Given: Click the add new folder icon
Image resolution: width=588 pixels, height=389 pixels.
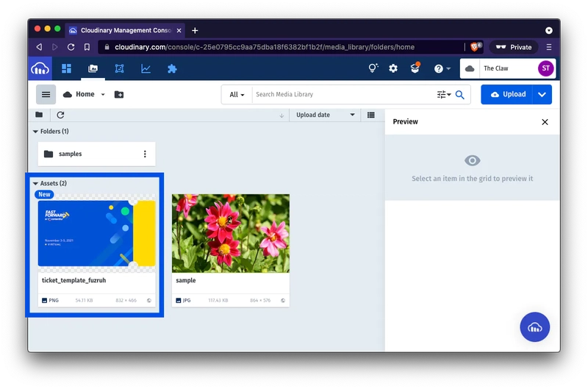Looking at the screenshot, I should [x=119, y=95].
